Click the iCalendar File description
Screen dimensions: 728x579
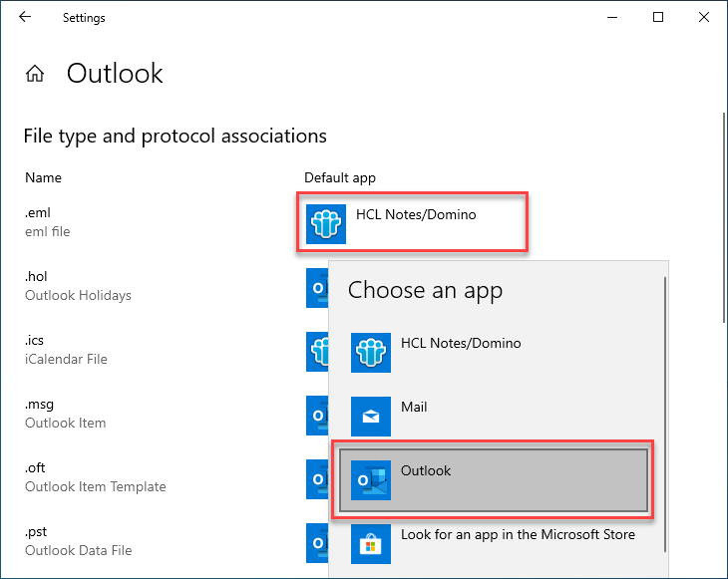(66, 359)
